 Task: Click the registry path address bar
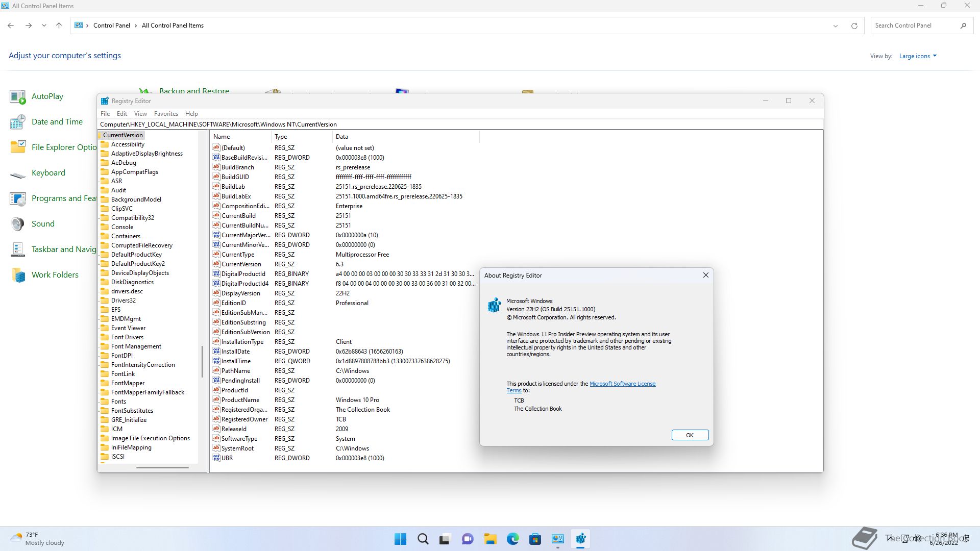click(x=460, y=124)
